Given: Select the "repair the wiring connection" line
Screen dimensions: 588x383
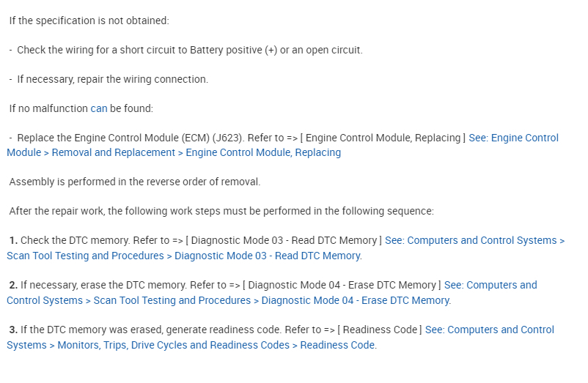Looking at the screenshot, I should tap(112, 79).
